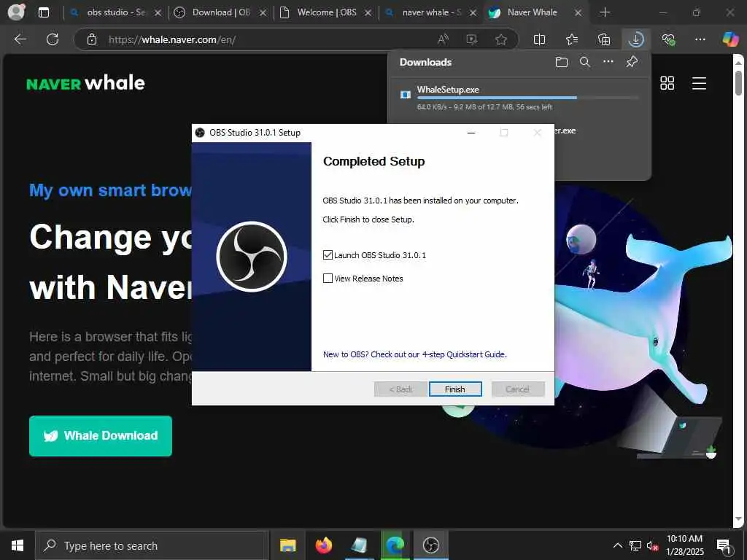Open network tray icon

coord(635,545)
